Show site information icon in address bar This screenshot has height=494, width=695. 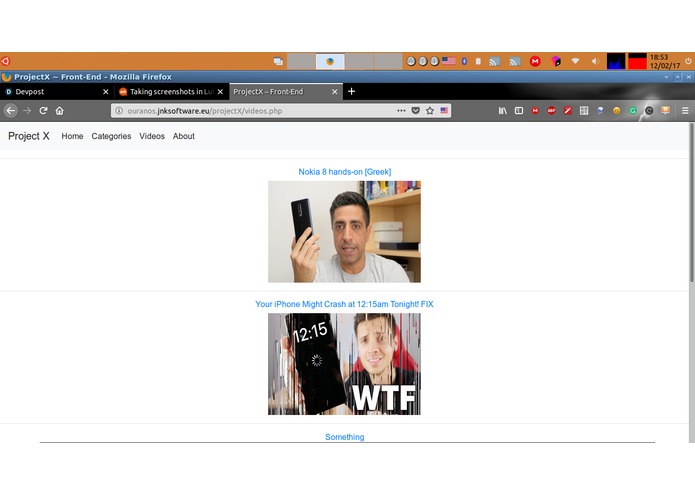119,111
